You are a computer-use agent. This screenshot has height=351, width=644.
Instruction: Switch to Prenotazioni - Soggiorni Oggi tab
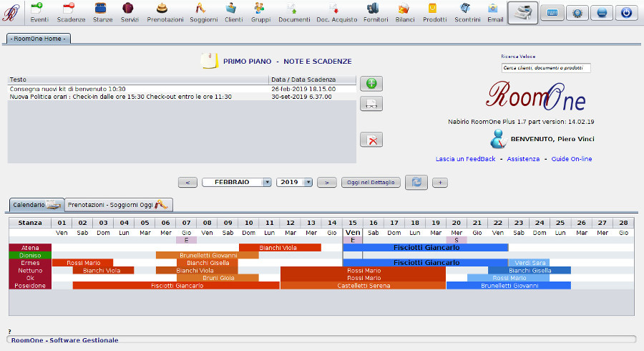pyautogui.click(x=118, y=205)
